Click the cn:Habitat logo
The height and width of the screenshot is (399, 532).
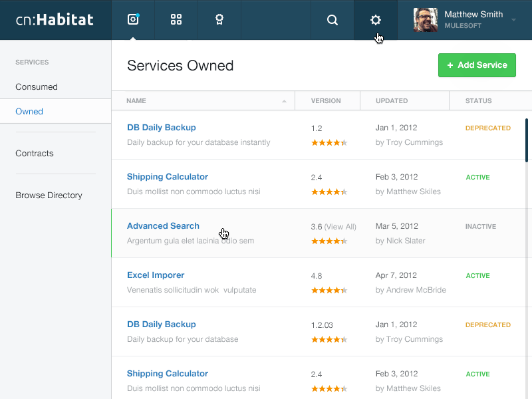click(55, 20)
